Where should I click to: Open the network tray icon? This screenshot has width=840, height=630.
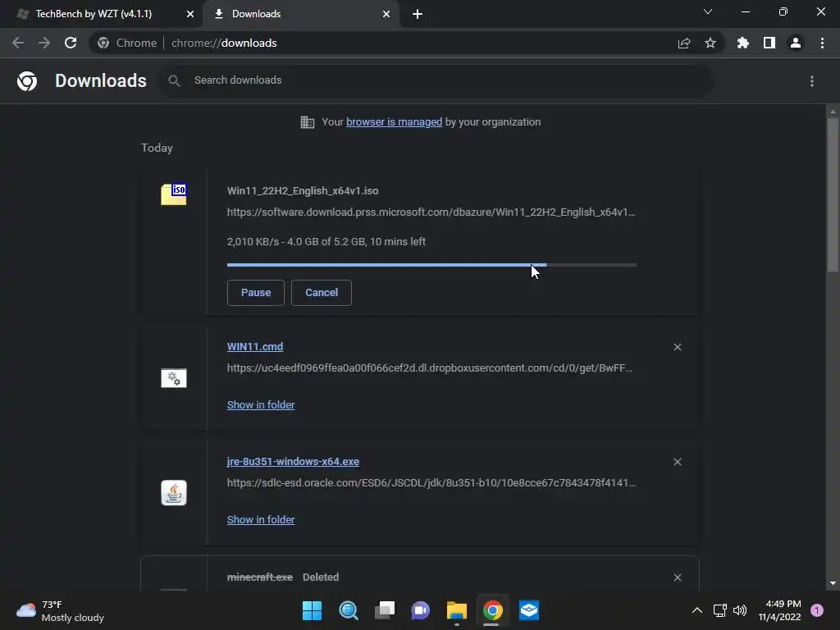point(719,610)
